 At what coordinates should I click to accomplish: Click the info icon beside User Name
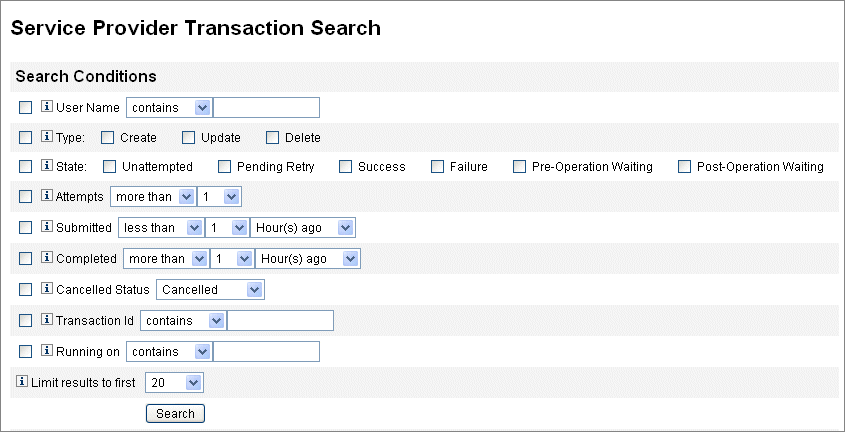[x=47, y=107]
